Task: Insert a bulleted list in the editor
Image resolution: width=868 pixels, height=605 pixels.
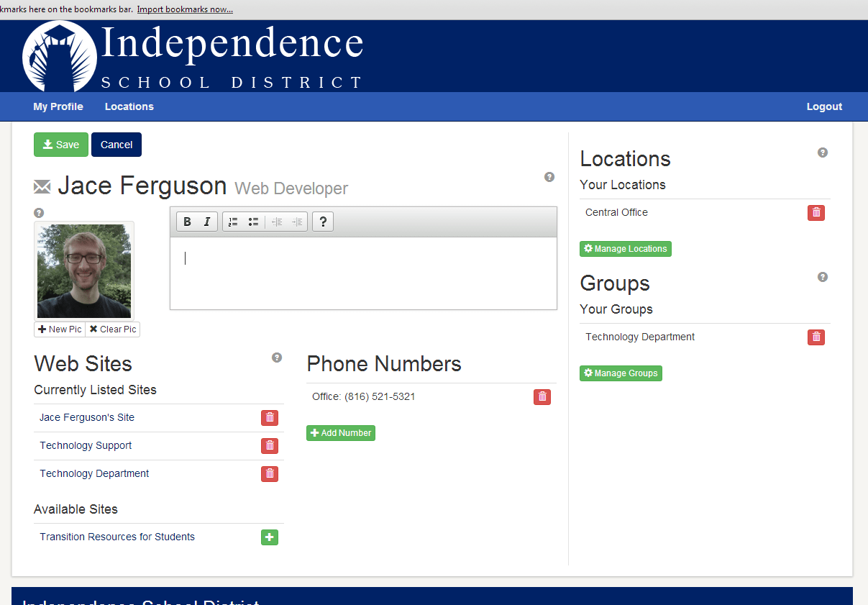Action: pyautogui.click(x=253, y=222)
